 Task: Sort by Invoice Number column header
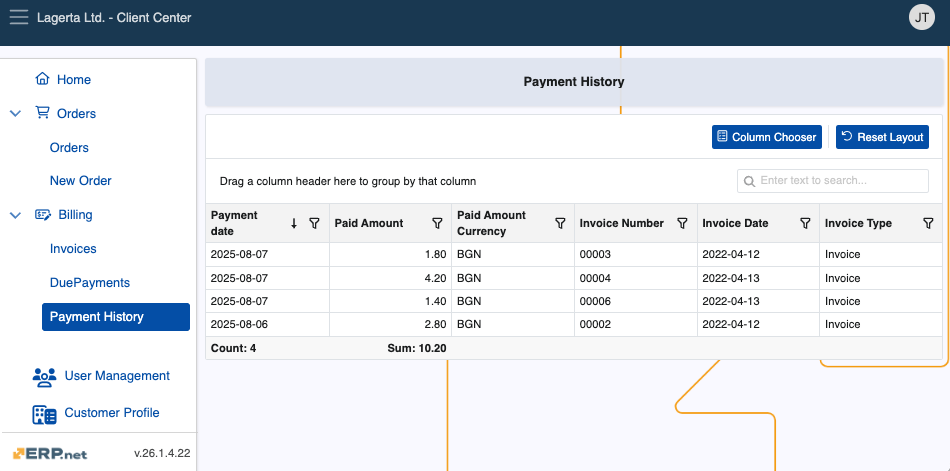click(x=622, y=223)
